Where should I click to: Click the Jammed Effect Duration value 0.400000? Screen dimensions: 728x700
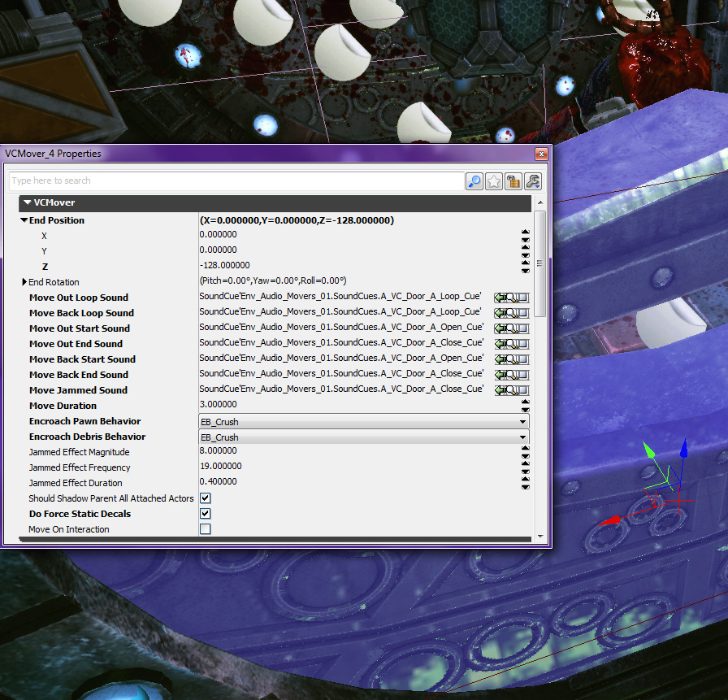[x=219, y=481]
